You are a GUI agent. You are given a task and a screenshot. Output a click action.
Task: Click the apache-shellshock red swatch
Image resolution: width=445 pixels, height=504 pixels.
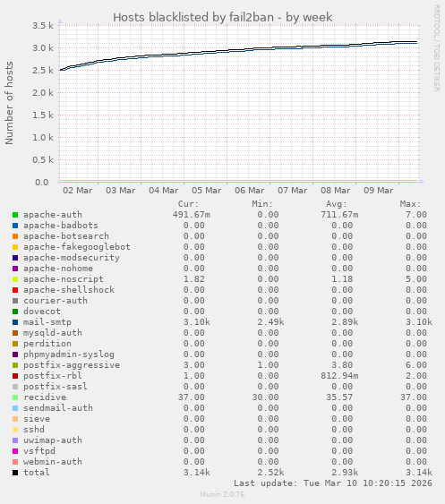pos(15,290)
